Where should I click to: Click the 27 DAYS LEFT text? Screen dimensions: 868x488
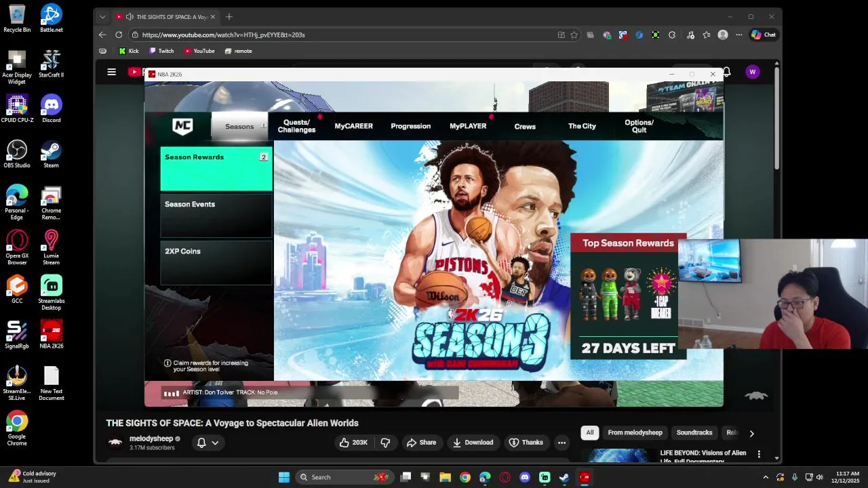click(x=628, y=348)
